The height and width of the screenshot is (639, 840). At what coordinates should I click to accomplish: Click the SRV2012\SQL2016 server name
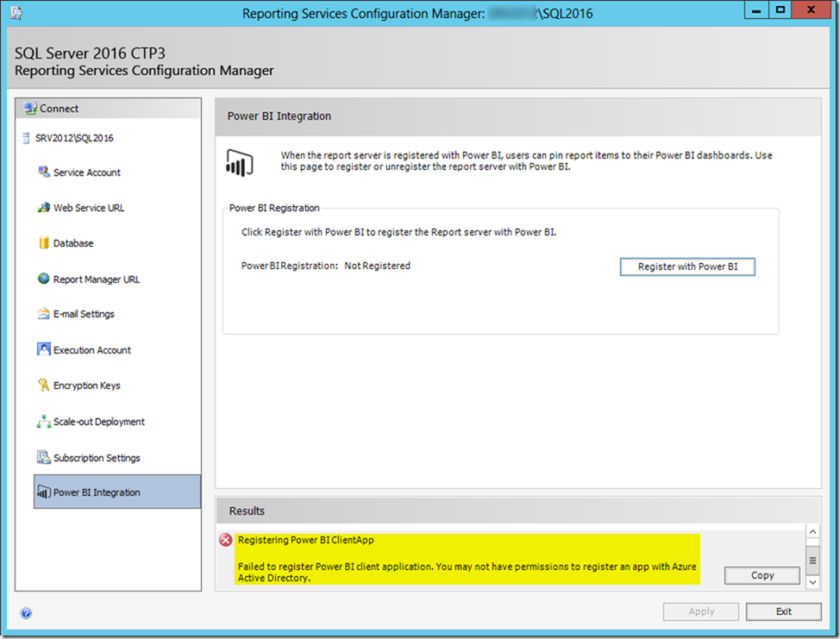tap(74, 138)
